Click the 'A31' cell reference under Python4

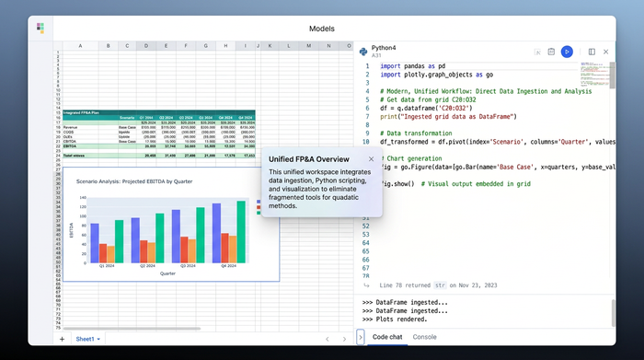click(376, 55)
